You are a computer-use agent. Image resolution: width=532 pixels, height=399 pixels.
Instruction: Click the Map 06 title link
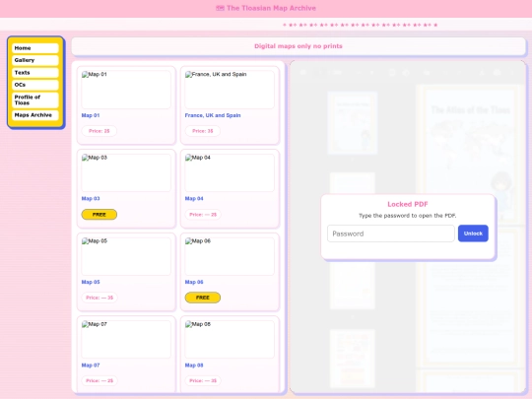tap(194, 282)
